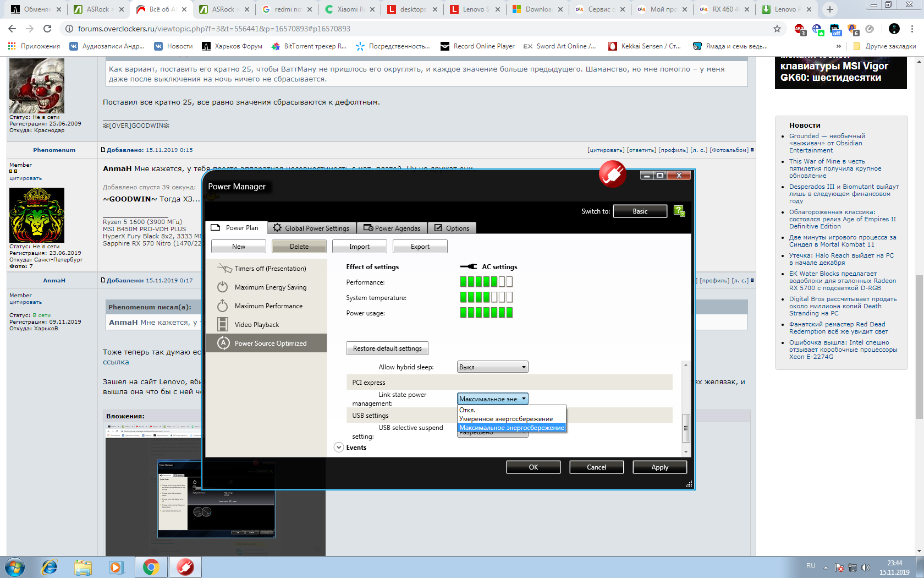Open the Windows Start menu
The height and width of the screenshot is (578, 924).
click(x=15, y=567)
